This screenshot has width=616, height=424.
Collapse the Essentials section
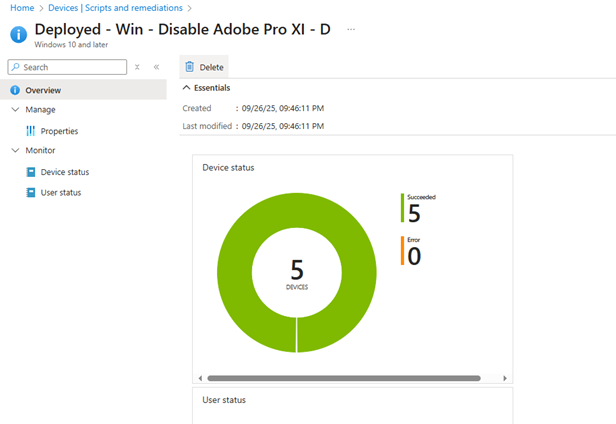(x=186, y=88)
